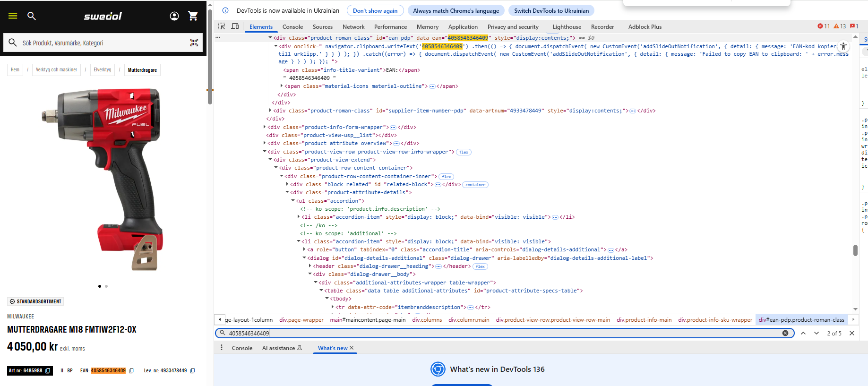Click the 1 issue counter icon
This screenshot has height=386, width=868.
(x=854, y=26)
